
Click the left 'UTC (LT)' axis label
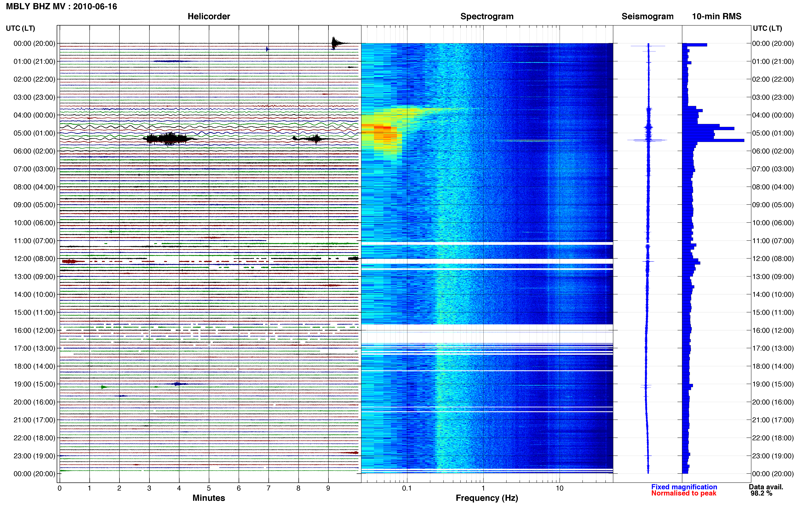click(x=21, y=28)
